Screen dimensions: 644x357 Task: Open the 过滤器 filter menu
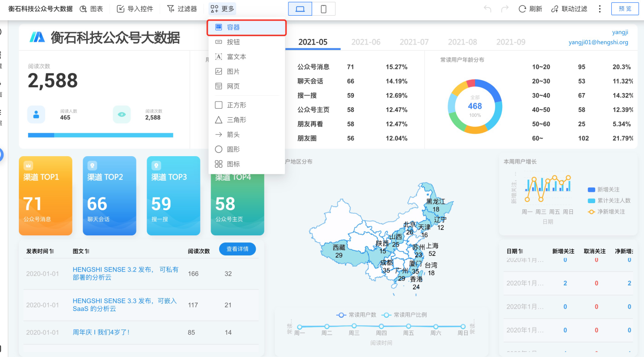tap(182, 9)
